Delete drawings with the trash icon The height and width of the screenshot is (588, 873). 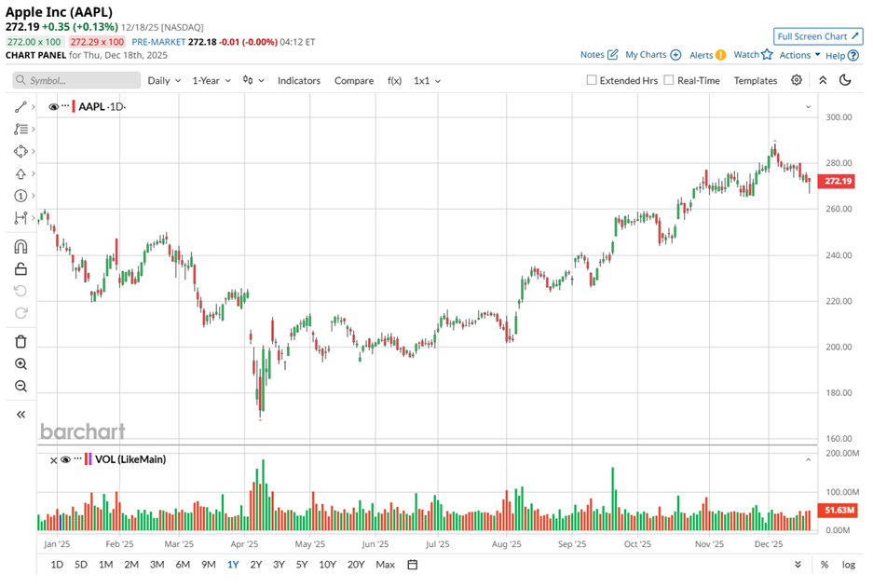click(20, 342)
